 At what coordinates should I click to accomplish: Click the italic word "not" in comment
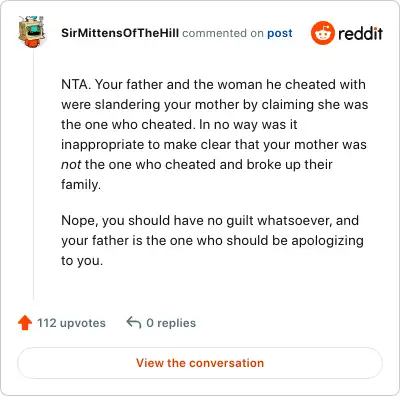click(71, 164)
